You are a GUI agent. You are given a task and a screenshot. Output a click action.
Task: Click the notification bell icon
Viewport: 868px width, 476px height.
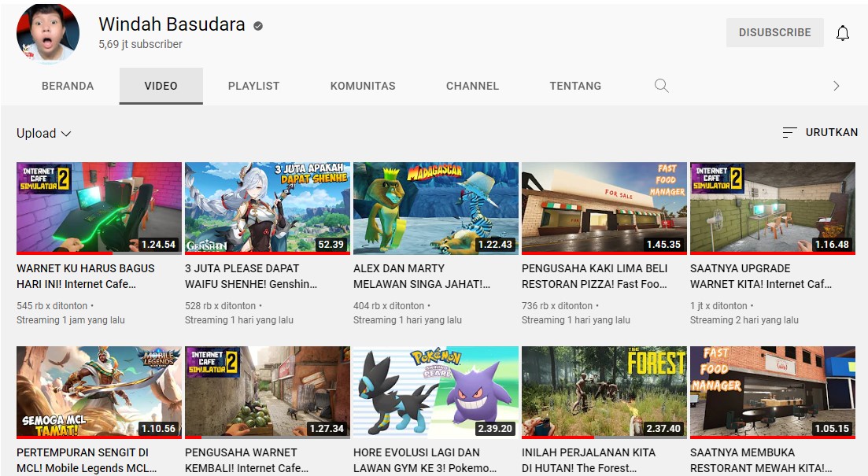[x=843, y=33]
